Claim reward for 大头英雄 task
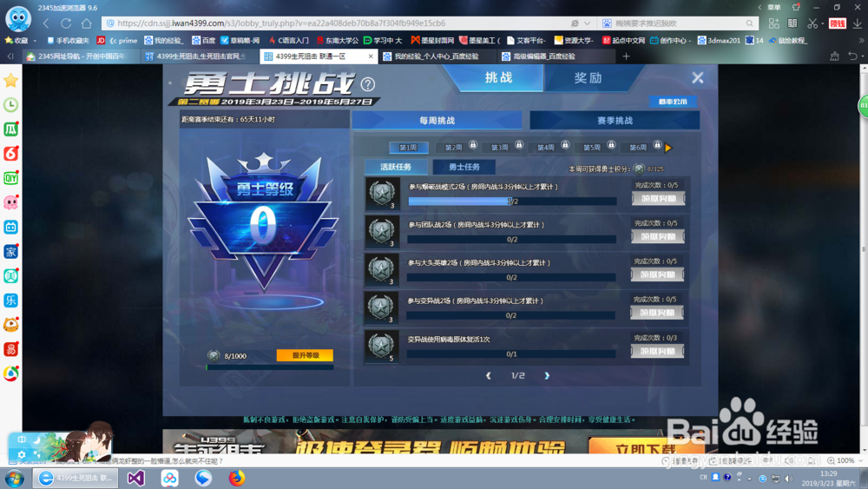This screenshot has width=868, height=489. pyautogui.click(x=658, y=274)
